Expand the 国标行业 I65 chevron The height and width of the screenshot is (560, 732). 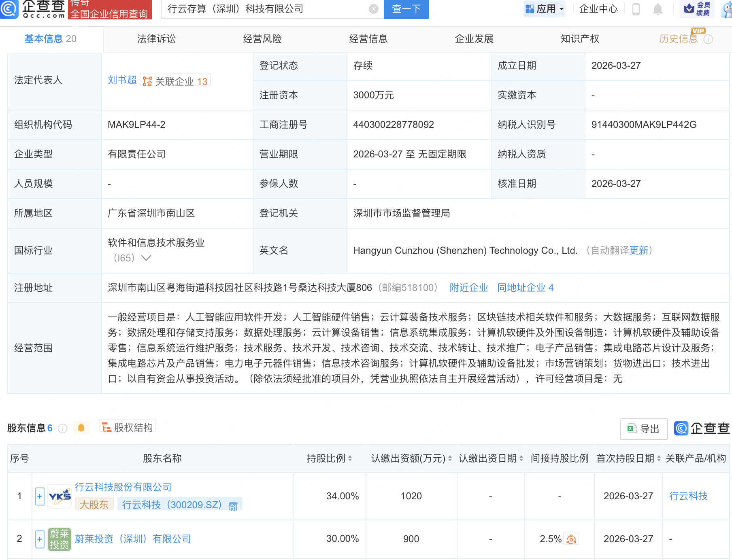pos(146,258)
